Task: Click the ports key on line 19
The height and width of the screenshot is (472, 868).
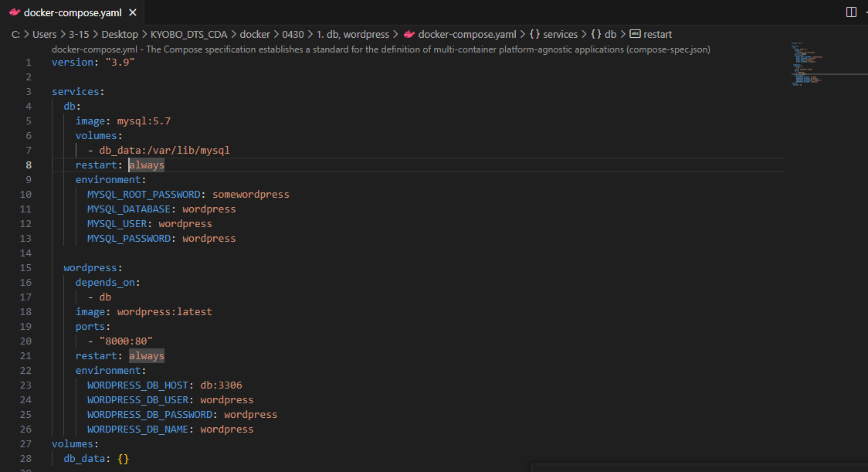Action: pyautogui.click(x=90, y=326)
